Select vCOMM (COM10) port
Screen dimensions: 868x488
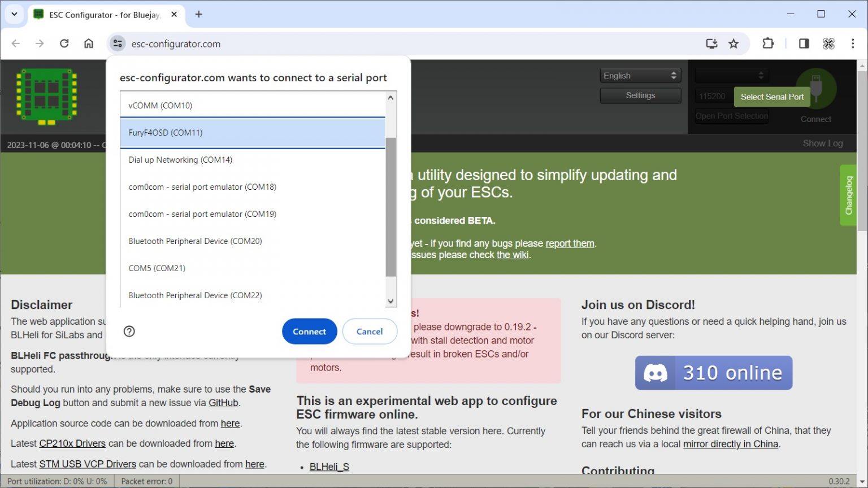[x=253, y=106]
